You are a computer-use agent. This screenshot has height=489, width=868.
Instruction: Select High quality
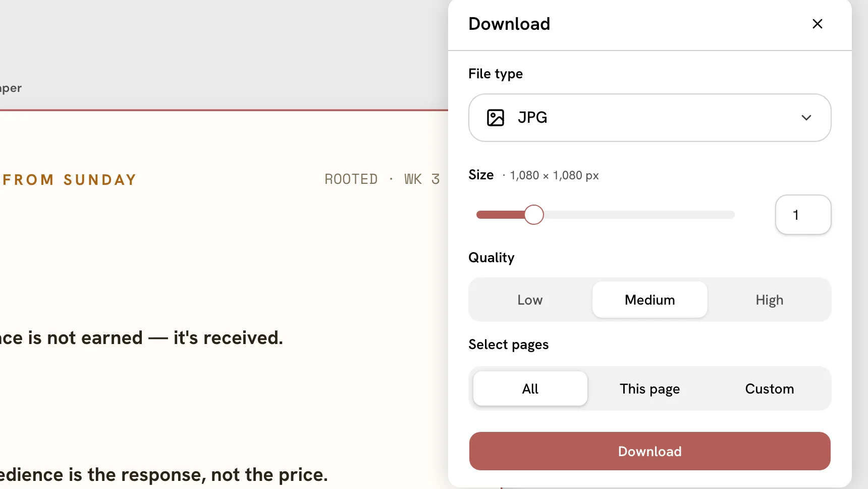tap(769, 300)
